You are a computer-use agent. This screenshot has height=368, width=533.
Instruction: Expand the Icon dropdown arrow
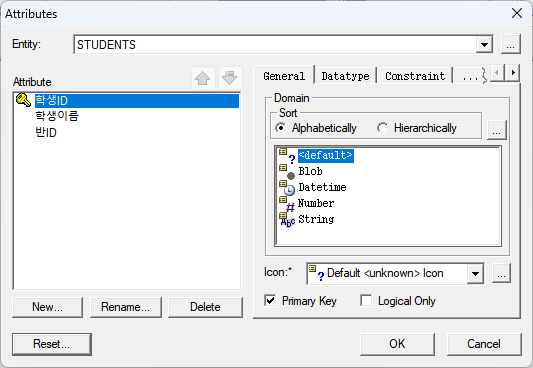point(475,274)
